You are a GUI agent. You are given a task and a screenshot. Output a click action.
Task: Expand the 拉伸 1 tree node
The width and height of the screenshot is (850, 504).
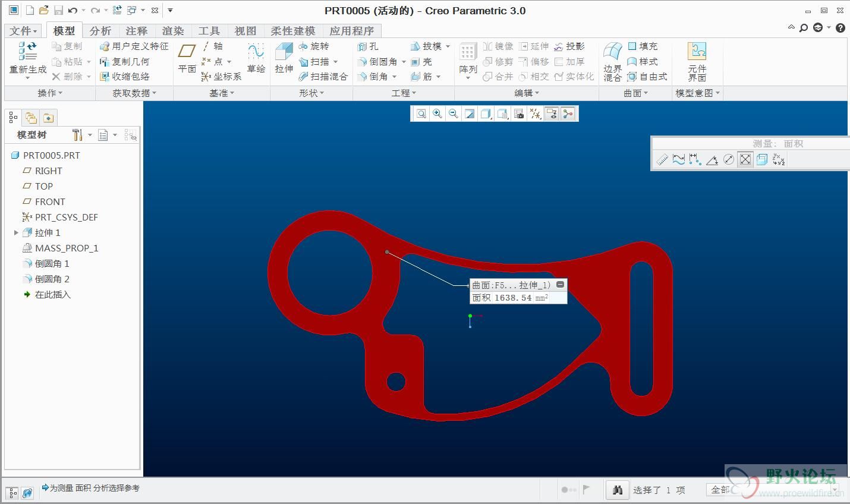tap(16, 233)
